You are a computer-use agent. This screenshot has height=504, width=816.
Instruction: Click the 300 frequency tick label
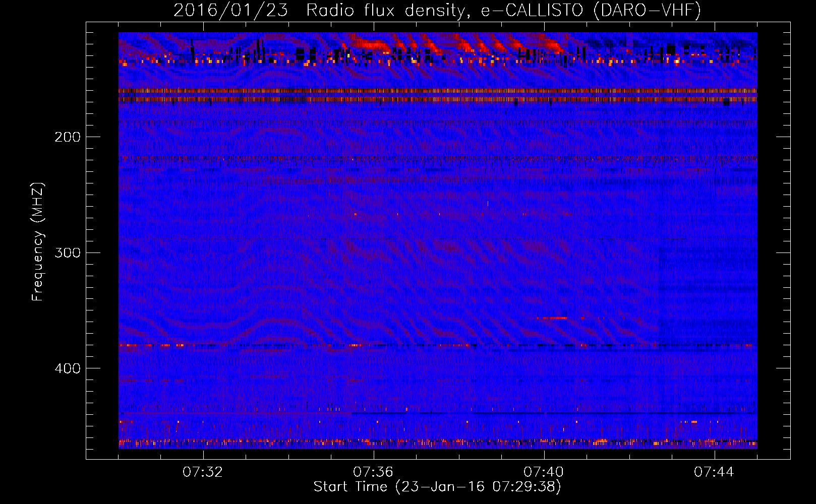pos(68,253)
